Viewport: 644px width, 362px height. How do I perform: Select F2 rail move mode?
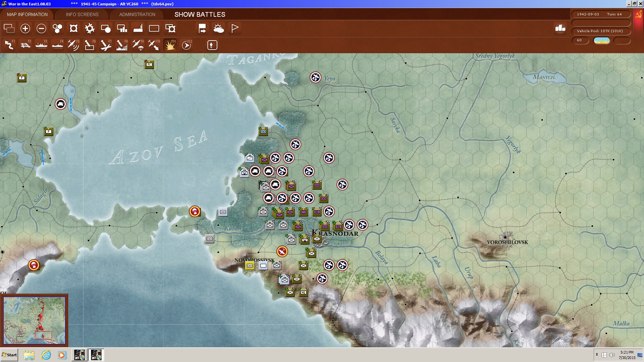[x=25, y=45]
